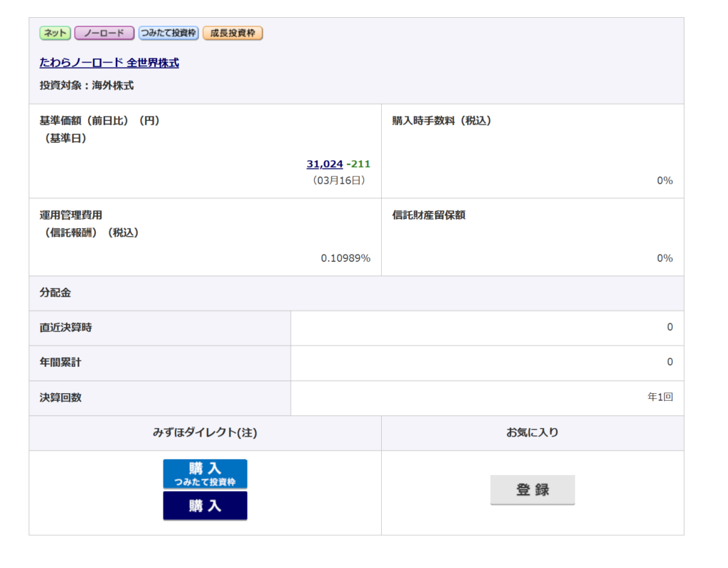This screenshot has height=568, width=728.
Task: Click the 登録 favorites button
Action: click(x=532, y=490)
